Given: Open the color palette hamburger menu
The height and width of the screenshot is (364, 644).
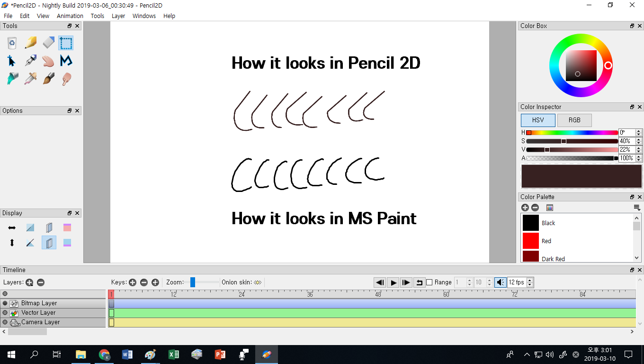Looking at the screenshot, I should pyautogui.click(x=637, y=208).
